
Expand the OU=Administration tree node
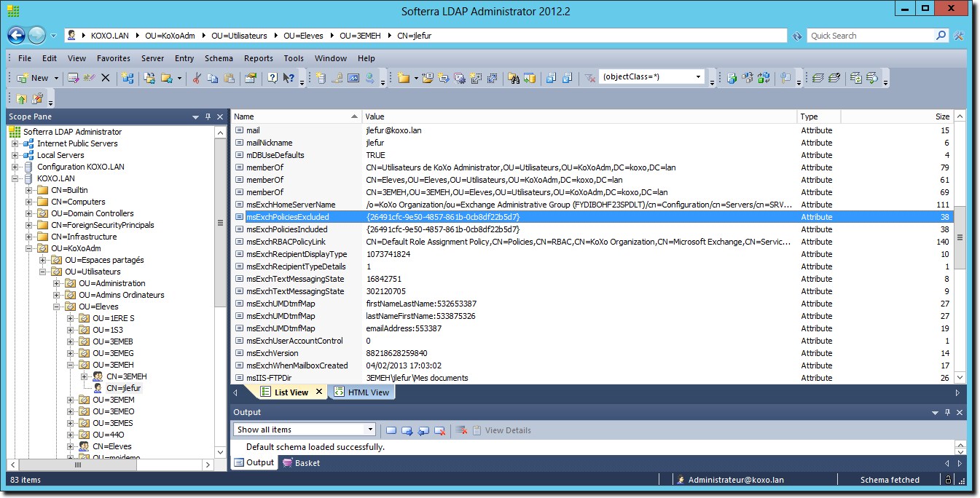click(57, 283)
